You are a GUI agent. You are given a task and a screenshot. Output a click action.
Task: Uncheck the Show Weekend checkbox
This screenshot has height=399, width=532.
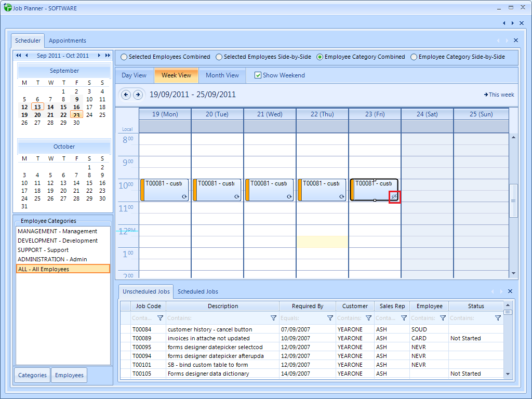click(x=258, y=75)
